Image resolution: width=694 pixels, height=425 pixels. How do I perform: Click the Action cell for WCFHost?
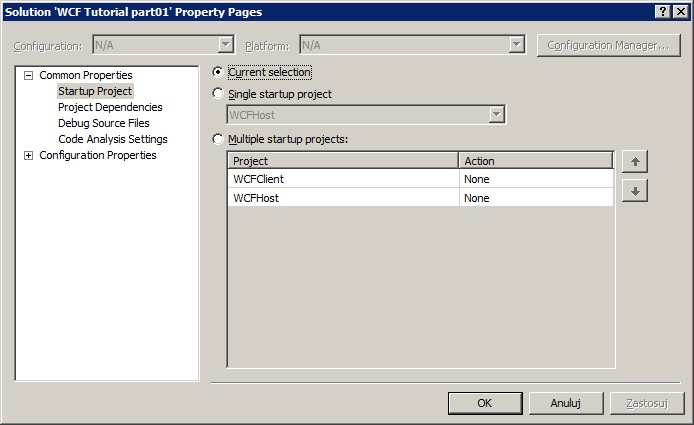click(x=535, y=198)
